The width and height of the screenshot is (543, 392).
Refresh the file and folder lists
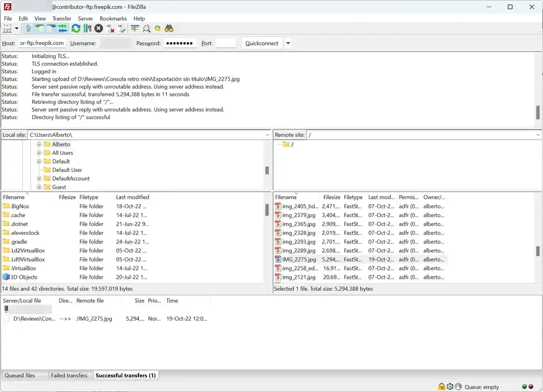coord(76,29)
